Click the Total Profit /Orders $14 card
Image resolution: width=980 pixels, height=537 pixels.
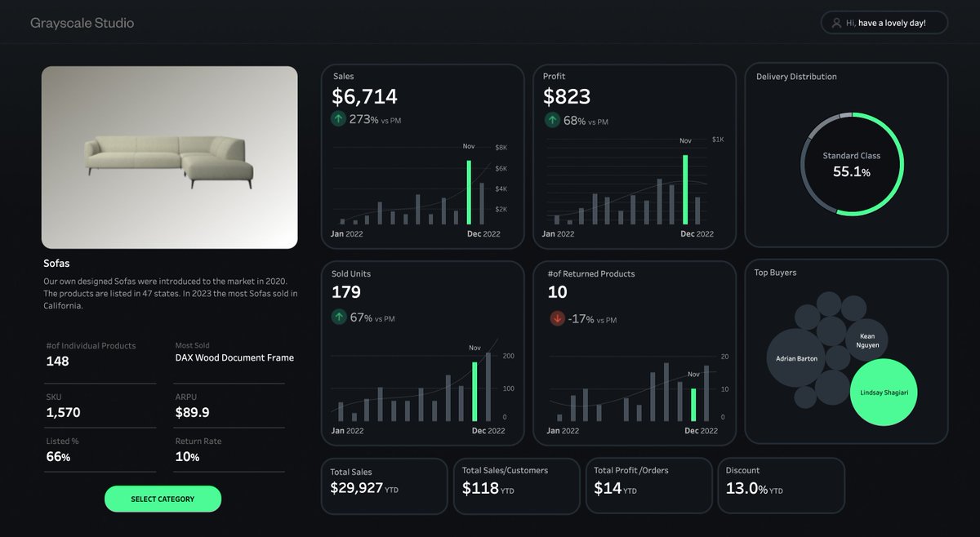point(648,486)
